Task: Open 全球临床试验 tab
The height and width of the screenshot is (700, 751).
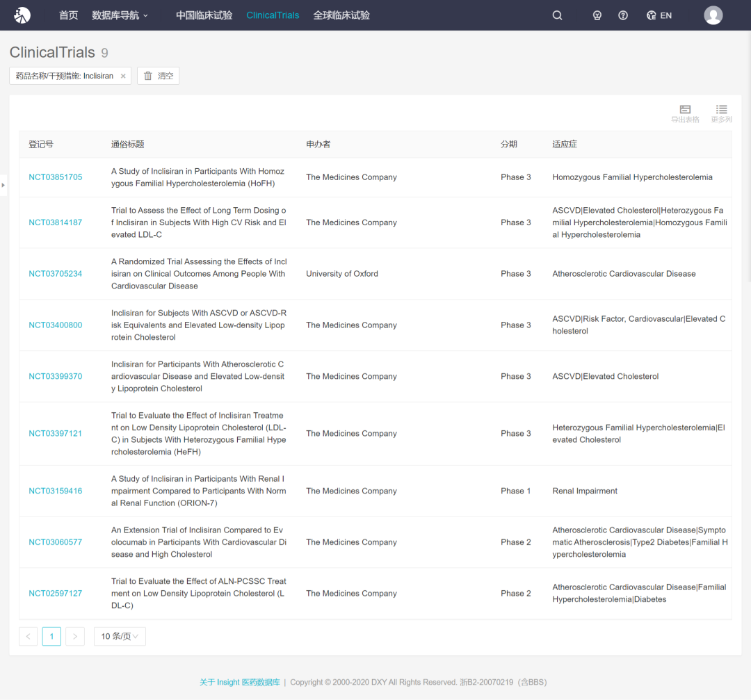Action: (341, 15)
